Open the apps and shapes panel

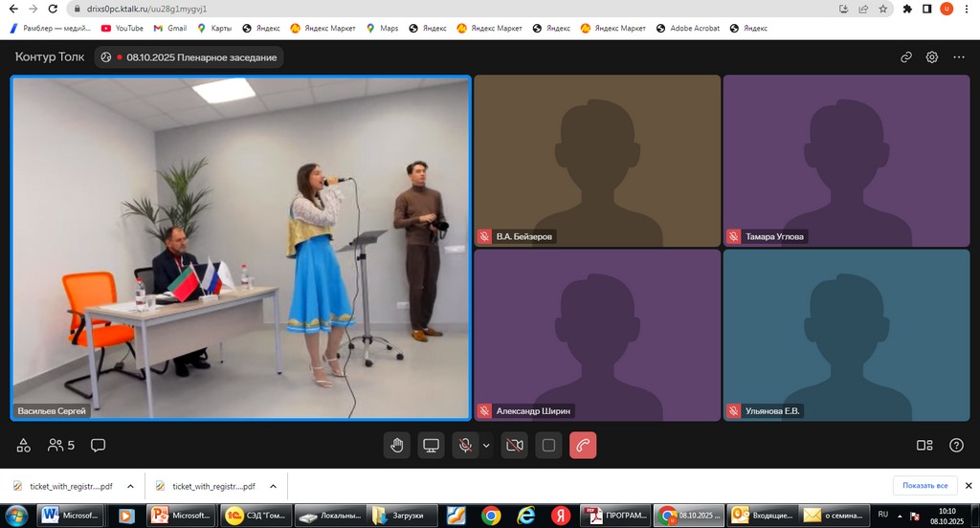[25, 445]
